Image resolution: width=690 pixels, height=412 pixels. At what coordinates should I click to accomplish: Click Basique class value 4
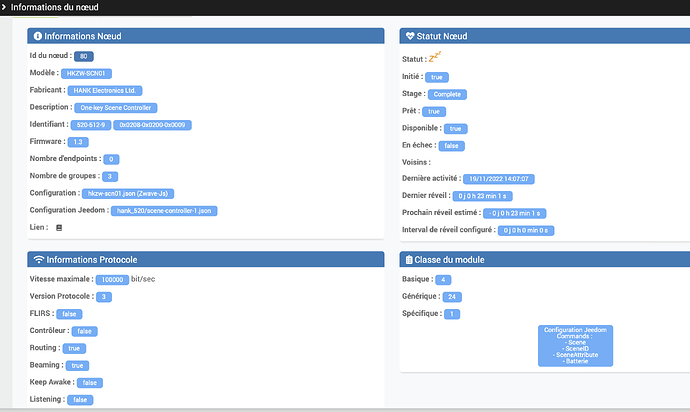coord(443,280)
